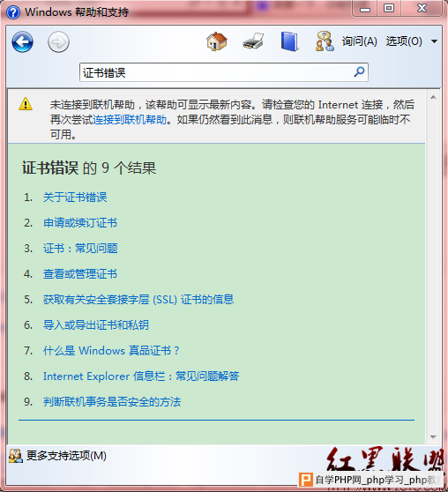This screenshot has height=492, width=448.
Task: Click the scrollbar down arrow
Action: point(434,436)
